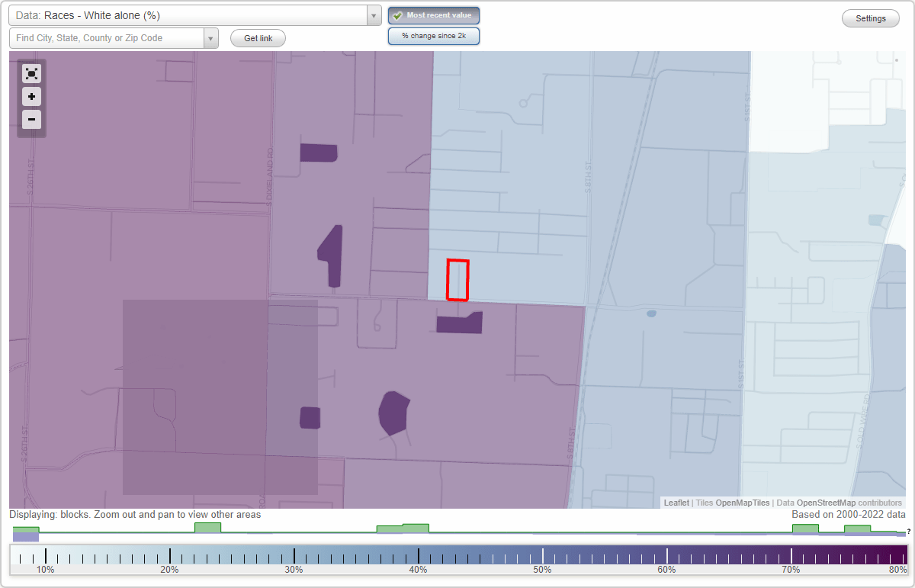
Task: Focus the Find City, State, County field
Action: pos(107,38)
